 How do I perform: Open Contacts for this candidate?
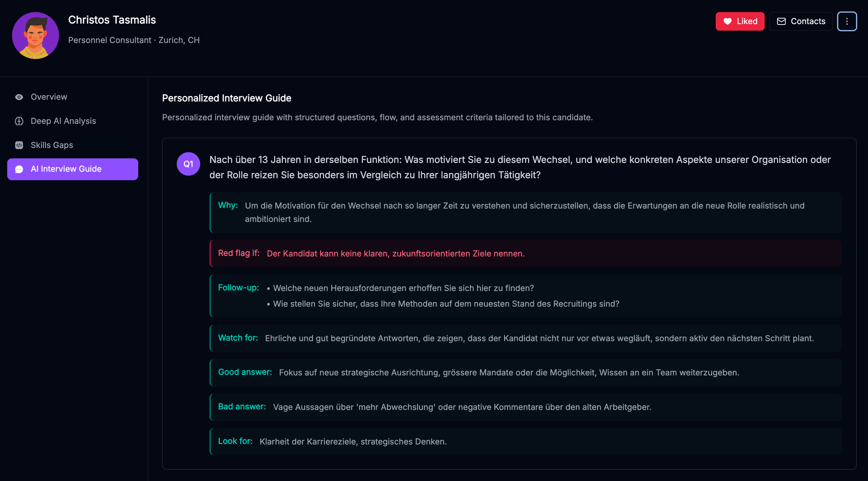[801, 21]
